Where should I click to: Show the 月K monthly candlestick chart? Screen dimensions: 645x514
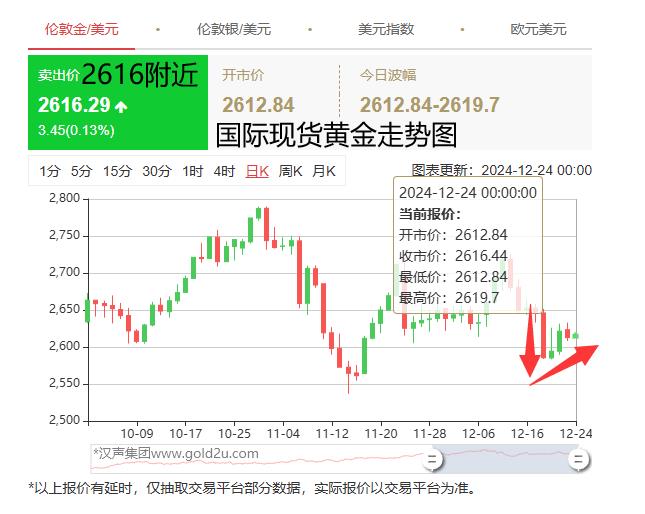tap(324, 171)
